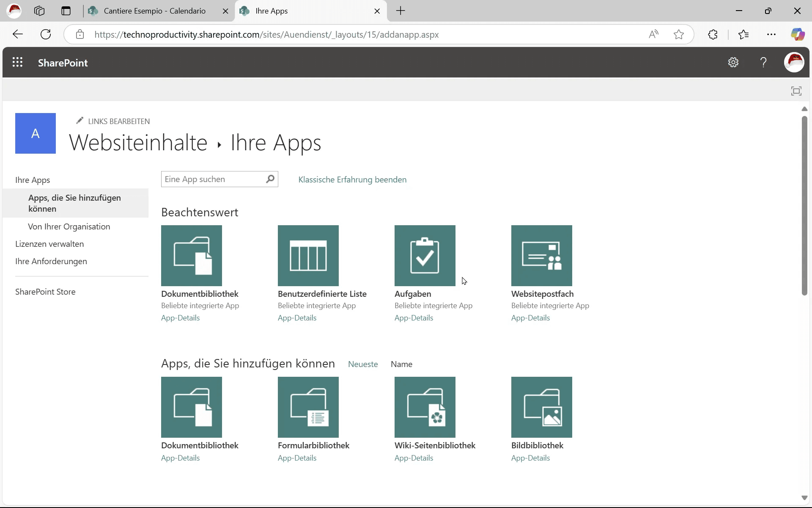Open browser Settings and more ellipsis
The image size is (812, 508).
pyautogui.click(x=771, y=34)
